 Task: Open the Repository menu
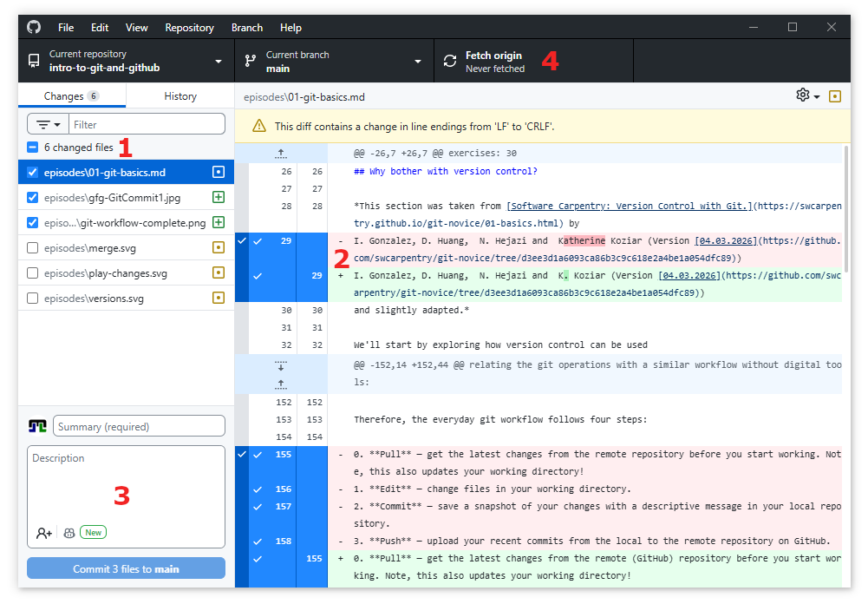tap(189, 27)
